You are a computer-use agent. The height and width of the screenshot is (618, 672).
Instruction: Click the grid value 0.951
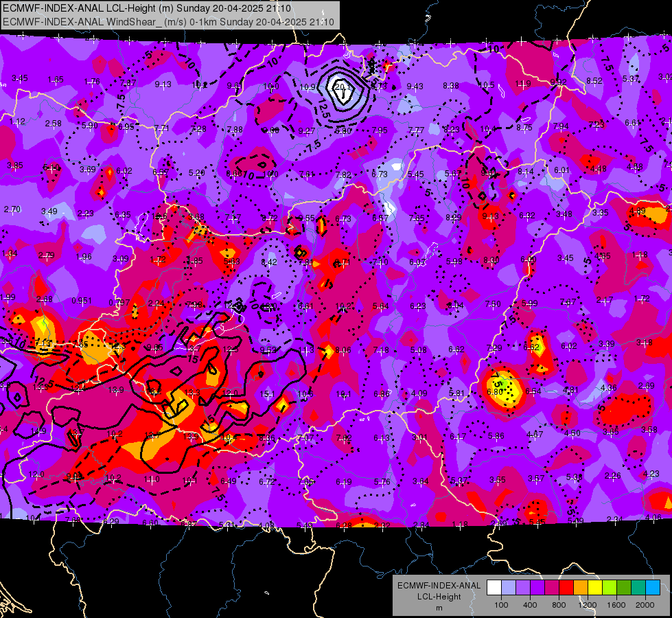(82, 301)
